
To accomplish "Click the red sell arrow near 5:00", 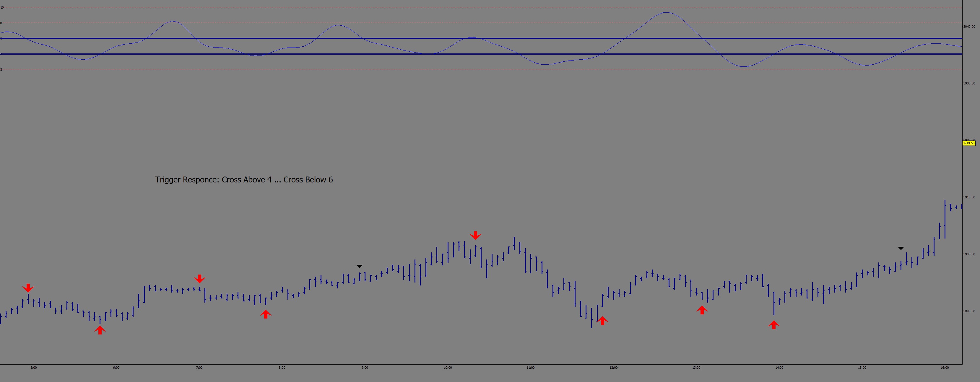I will 28,288.
